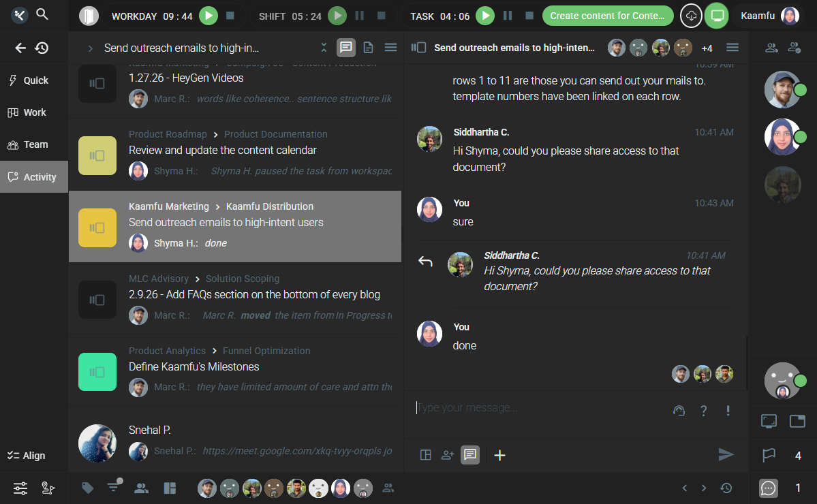Click the cloud download icon in top bar
The height and width of the screenshot is (504, 817).
point(691,16)
